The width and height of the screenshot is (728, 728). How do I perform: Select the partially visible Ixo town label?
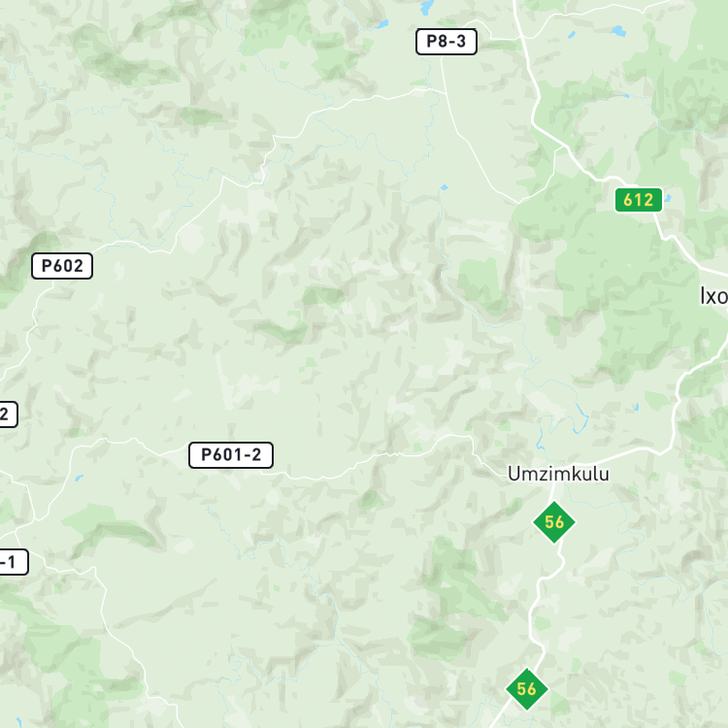tap(714, 296)
